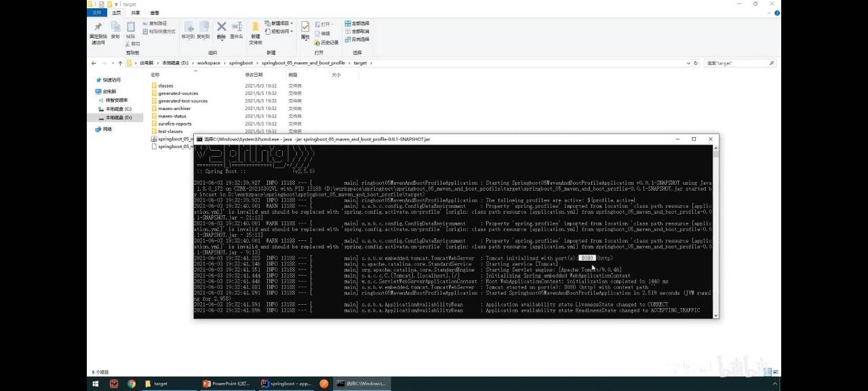Click the Back arrow in Explorer navigation
This screenshot has height=391, width=868.
click(94, 63)
